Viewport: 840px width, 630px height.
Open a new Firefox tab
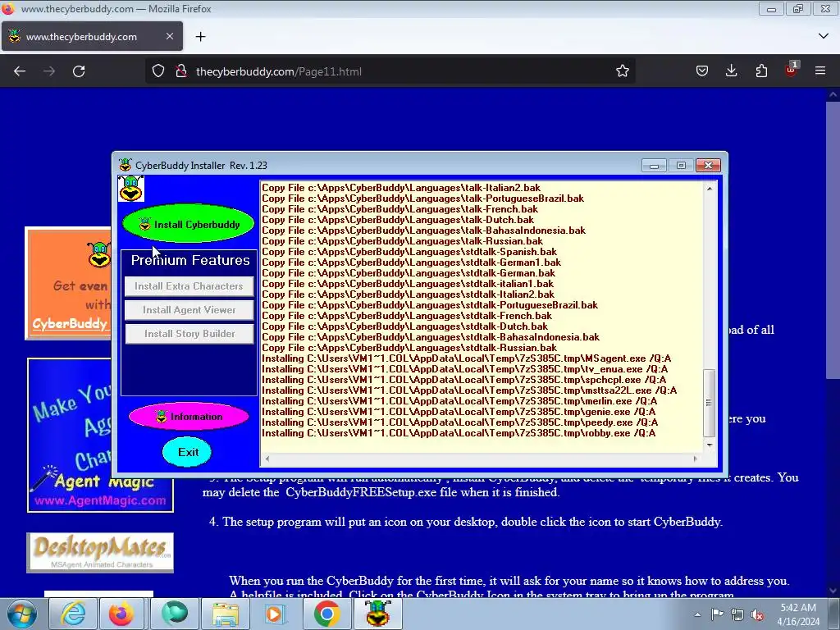click(200, 36)
